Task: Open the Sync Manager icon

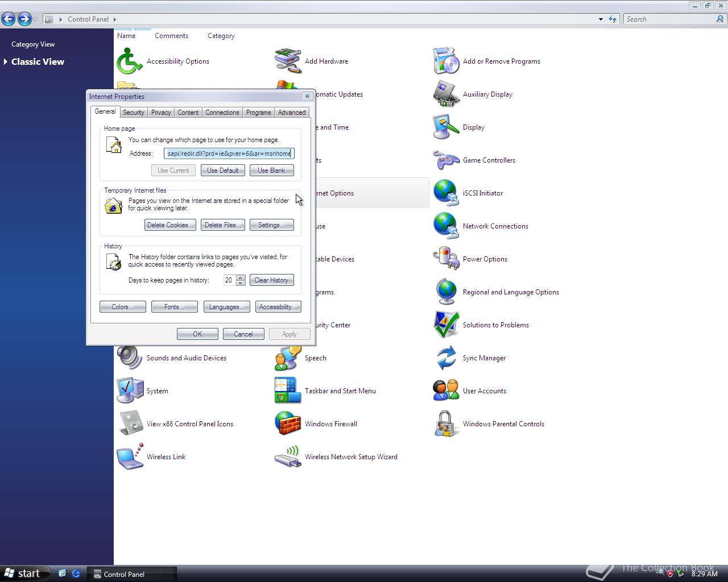Action: (x=446, y=358)
